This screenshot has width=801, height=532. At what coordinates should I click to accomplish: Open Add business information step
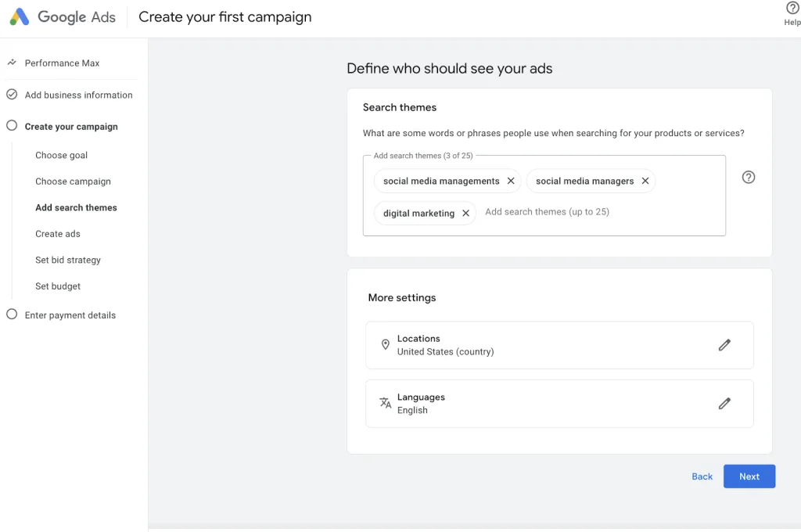(x=79, y=95)
